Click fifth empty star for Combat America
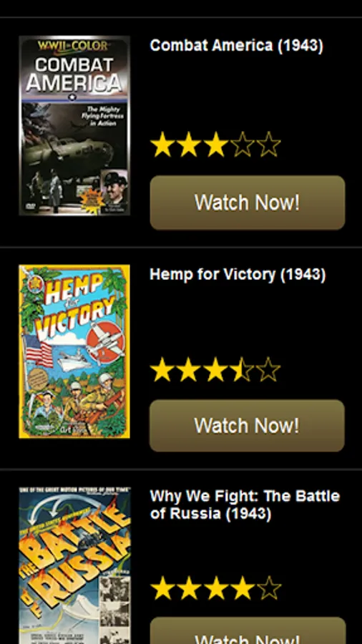 tap(269, 144)
